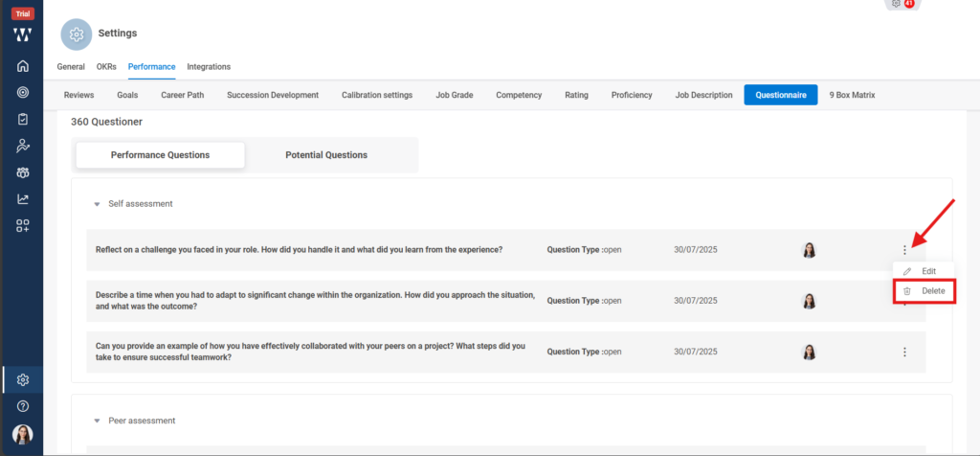Click the user avatar at sidebar bottom
Screen dimensions: 980x456
(x=23, y=434)
